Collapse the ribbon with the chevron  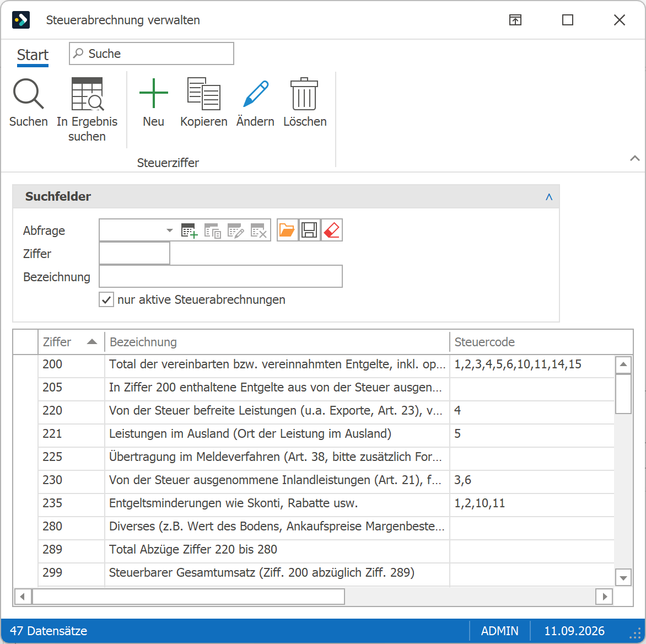[634, 158]
